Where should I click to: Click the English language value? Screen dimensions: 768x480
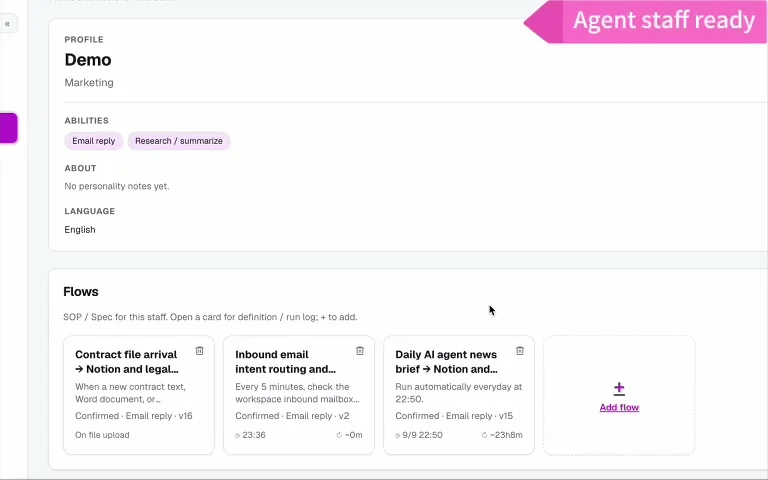80,230
